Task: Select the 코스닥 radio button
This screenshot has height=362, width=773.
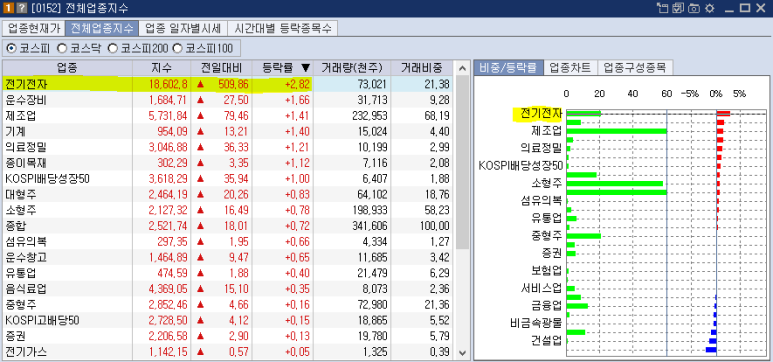Action: (62, 48)
